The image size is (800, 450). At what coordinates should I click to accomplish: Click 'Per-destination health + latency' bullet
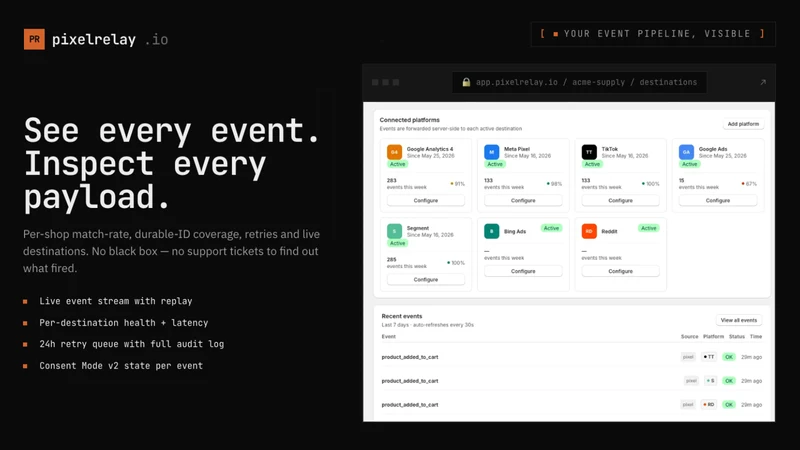click(123, 323)
